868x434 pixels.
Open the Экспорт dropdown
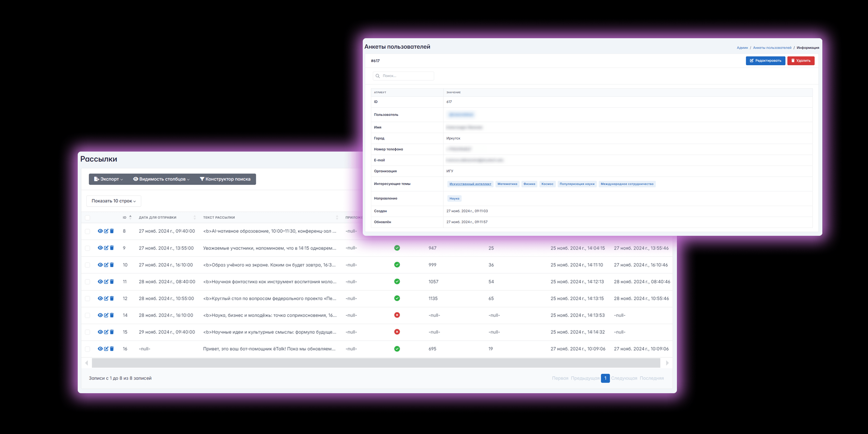coord(108,179)
